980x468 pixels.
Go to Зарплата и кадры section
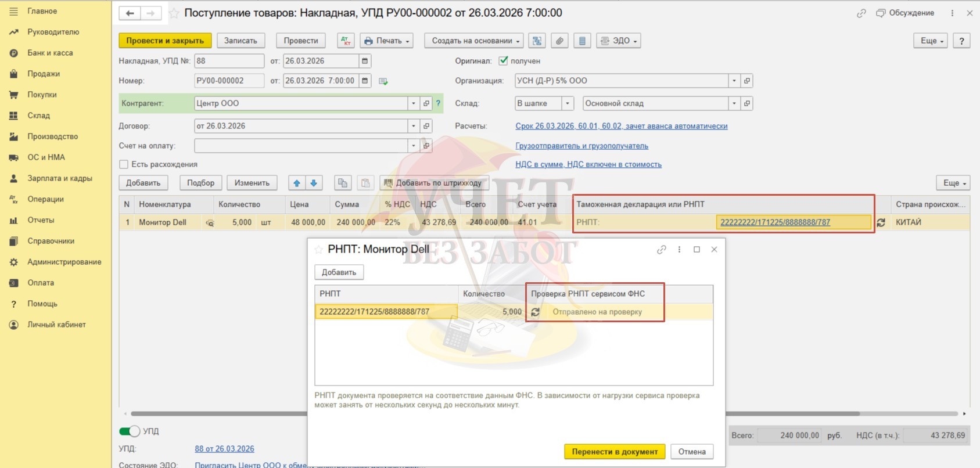click(x=59, y=178)
